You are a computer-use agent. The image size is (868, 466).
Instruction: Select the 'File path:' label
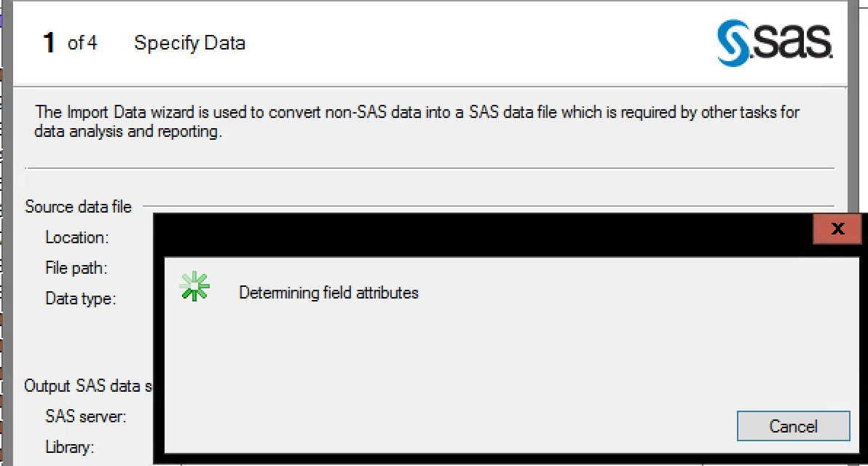pyautogui.click(x=76, y=268)
